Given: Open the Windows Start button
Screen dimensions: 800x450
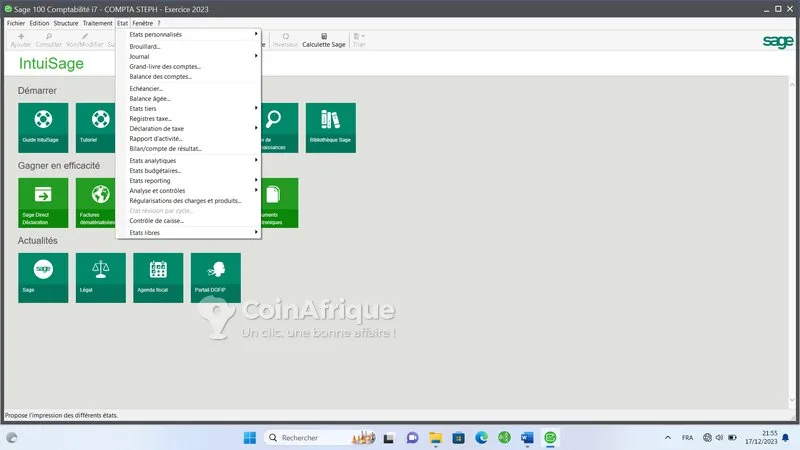Looking at the screenshot, I should coord(248,438).
